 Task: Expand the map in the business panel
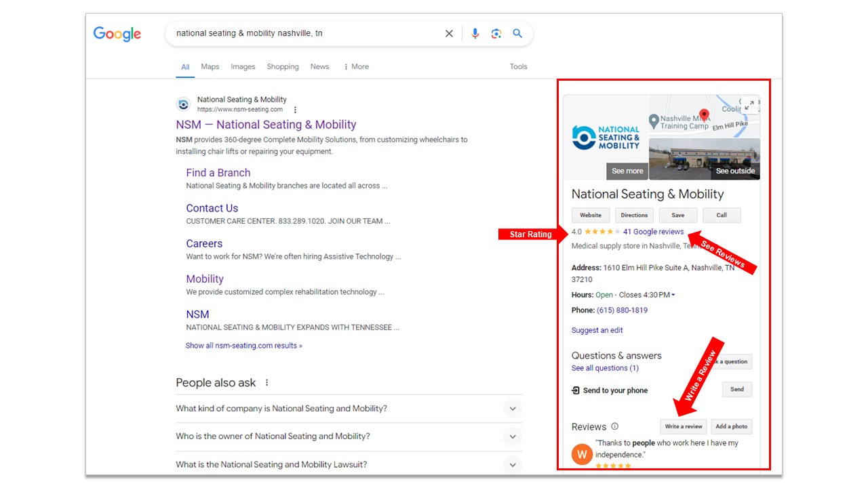749,106
